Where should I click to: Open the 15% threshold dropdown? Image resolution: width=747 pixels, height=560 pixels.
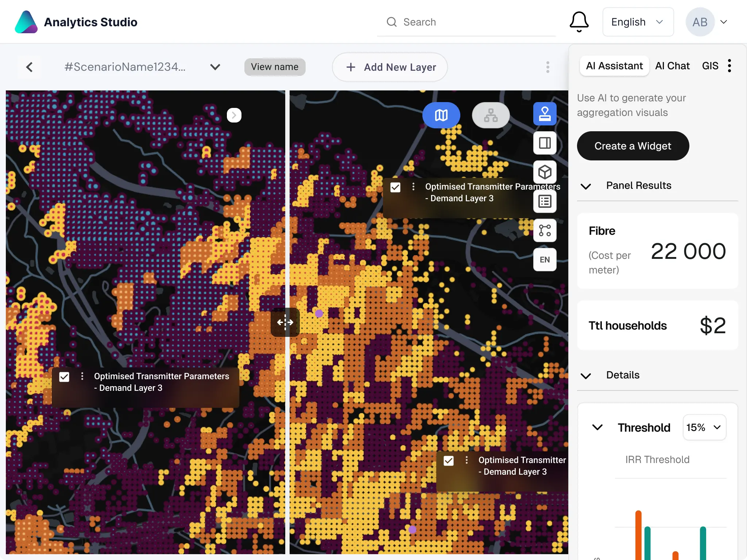[x=704, y=427]
